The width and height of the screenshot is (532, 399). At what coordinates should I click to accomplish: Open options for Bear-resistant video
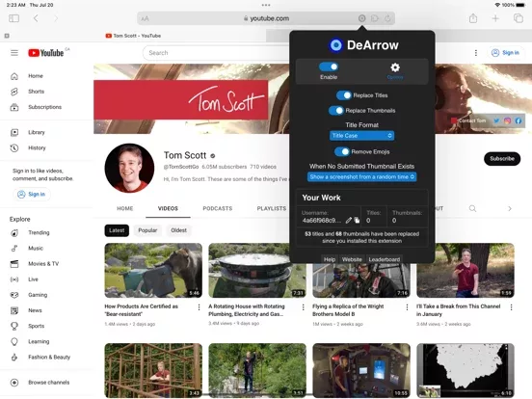tap(199, 307)
